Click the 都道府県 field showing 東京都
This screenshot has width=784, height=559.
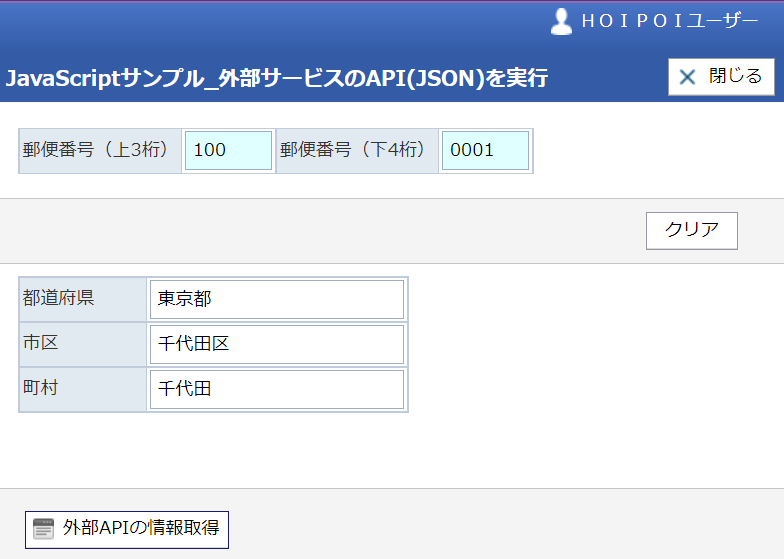pos(277,299)
